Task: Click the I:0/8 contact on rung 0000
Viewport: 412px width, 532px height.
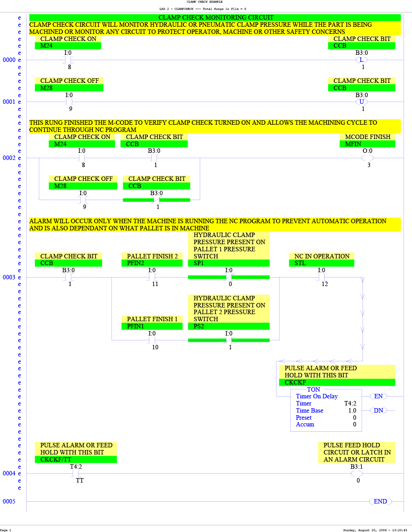Action: 68,60
